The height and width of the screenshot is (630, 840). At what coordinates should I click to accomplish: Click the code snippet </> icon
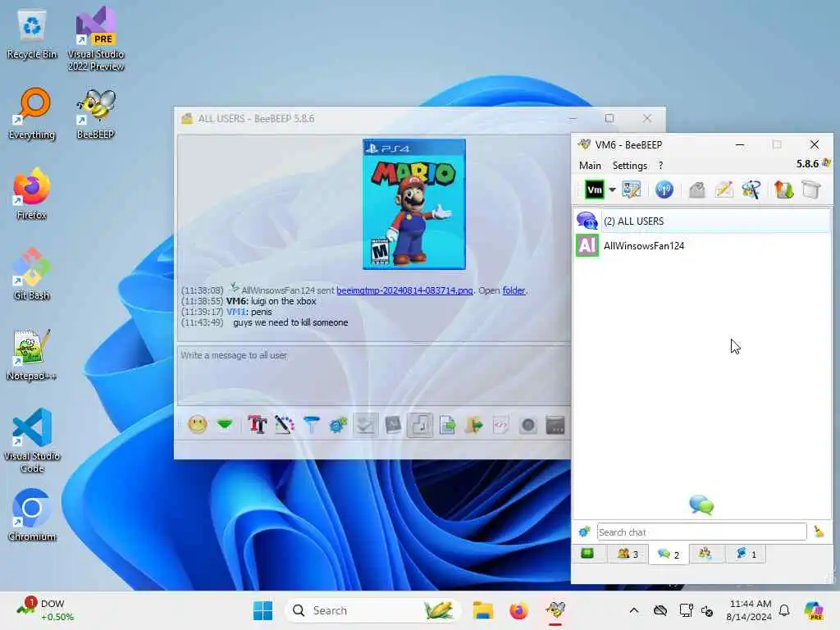[x=501, y=426]
